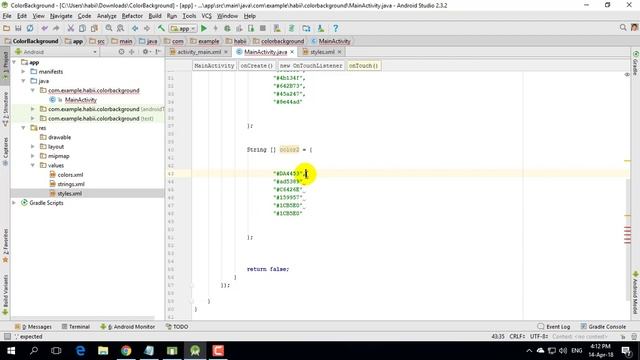Click the Replace magnifier icon
Image resolution: width=640 pixels, height=360 pixels.
click(x=120, y=29)
